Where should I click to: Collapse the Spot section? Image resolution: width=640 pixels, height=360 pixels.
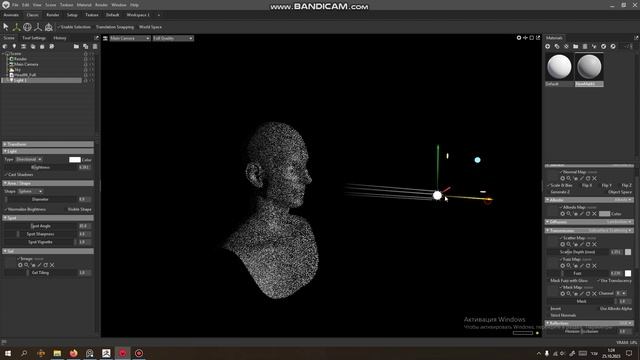click(x=48, y=218)
